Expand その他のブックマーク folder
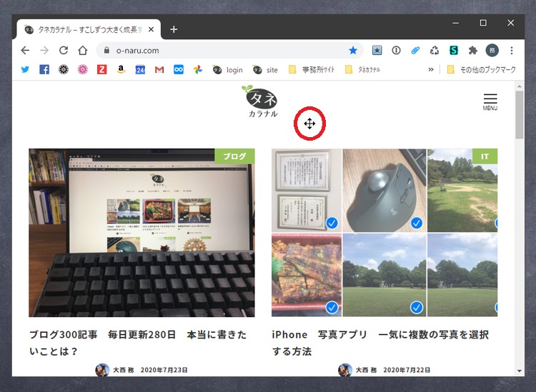This screenshot has width=536, height=392. click(481, 70)
